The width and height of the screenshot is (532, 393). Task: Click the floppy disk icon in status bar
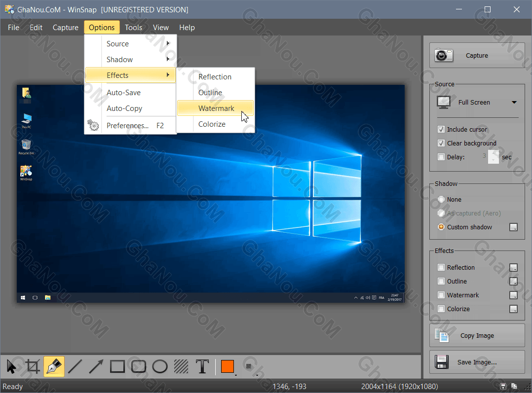(503, 386)
